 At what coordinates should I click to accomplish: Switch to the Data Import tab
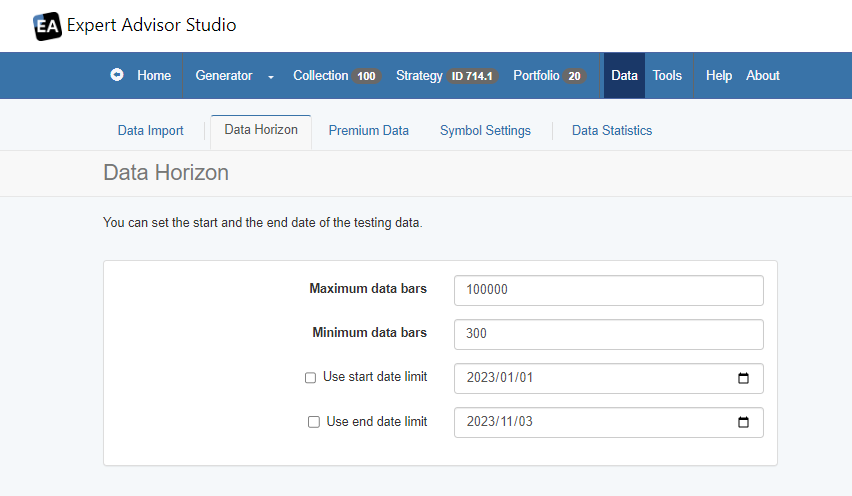151,130
